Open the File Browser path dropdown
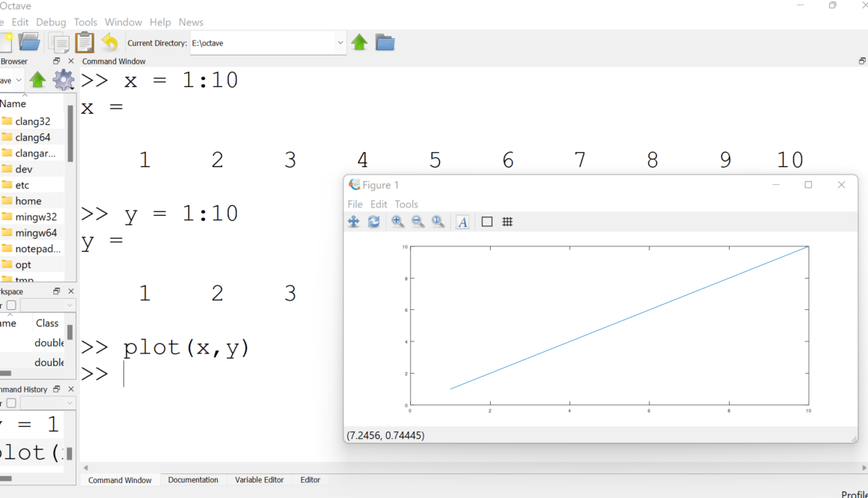The width and height of the screenshot is (868, 498). pos(18,80)
